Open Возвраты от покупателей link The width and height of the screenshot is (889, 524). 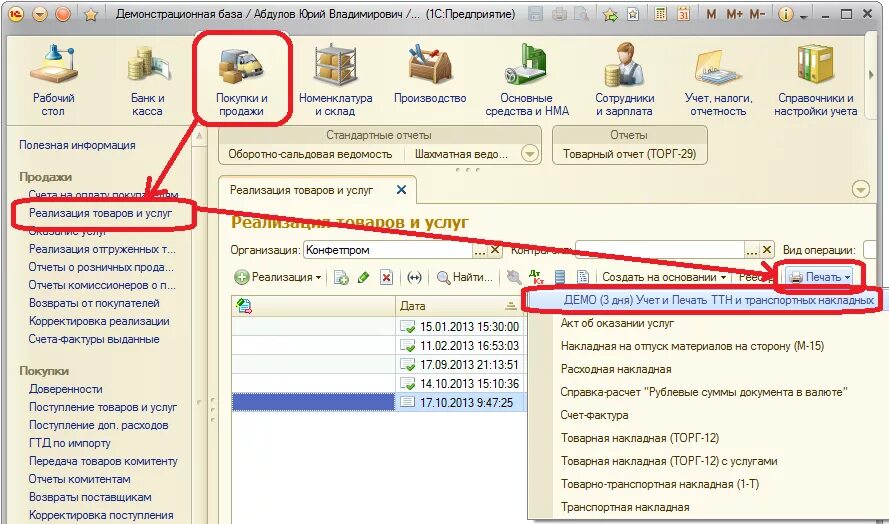94,303
